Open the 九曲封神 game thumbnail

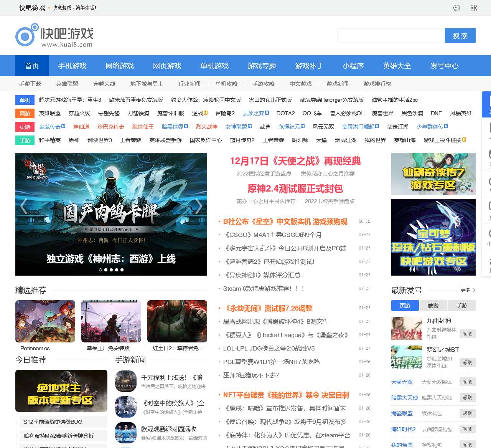pos(407,328)
